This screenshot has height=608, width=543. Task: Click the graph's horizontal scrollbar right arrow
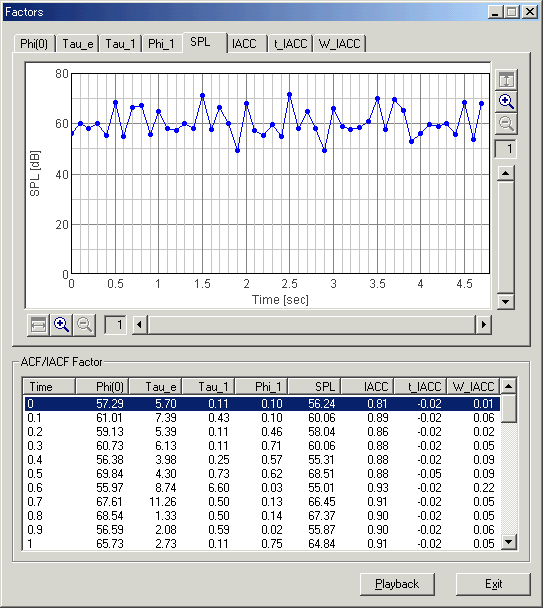click(483, 325)
